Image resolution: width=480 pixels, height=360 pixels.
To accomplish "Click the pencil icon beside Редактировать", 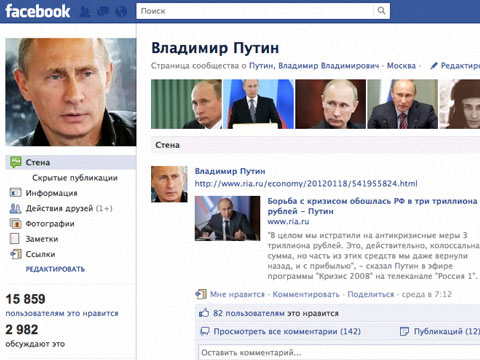I will (x=434, y=66).
